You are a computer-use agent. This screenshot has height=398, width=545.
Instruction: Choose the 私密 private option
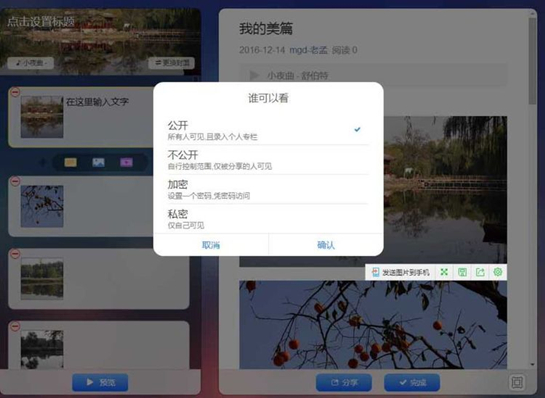click(268, 219)
